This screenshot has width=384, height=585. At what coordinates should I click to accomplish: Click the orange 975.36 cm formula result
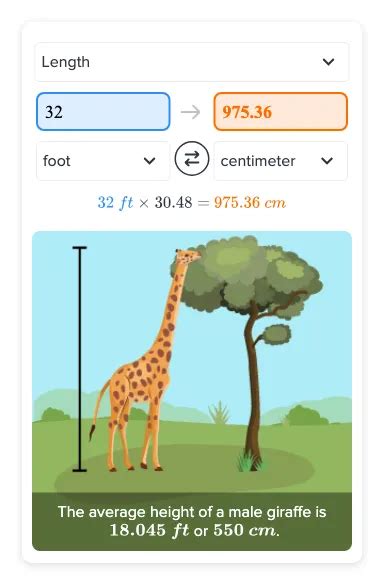pyautogui.click(x=250, y=203)
